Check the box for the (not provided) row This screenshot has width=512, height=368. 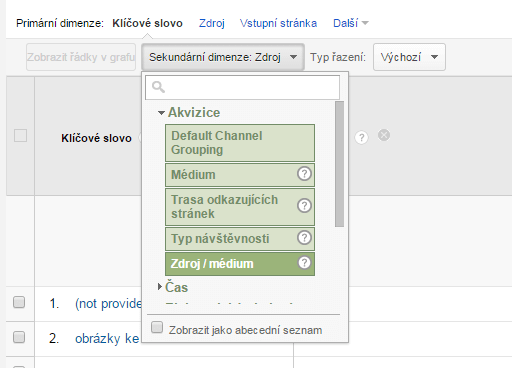[x=19, y=302]
